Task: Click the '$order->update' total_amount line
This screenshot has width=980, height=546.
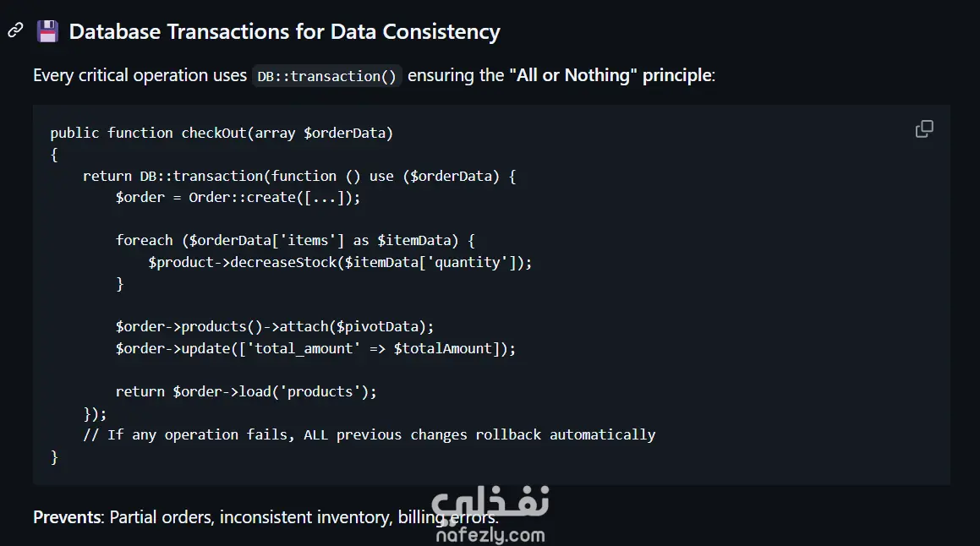Action: tap(315, 348)
